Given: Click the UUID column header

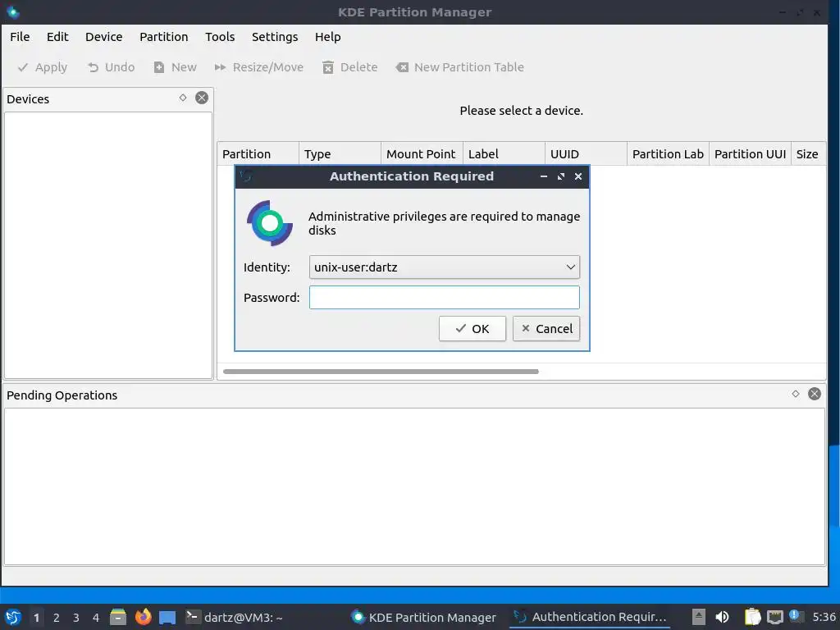Looking at the screenshot, I should coord(586,154).
